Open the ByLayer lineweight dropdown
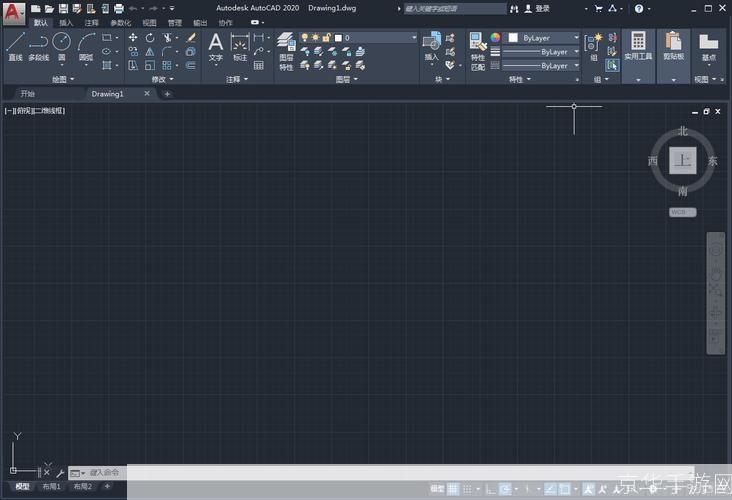The image size is (732, 500). coord(541,52)
